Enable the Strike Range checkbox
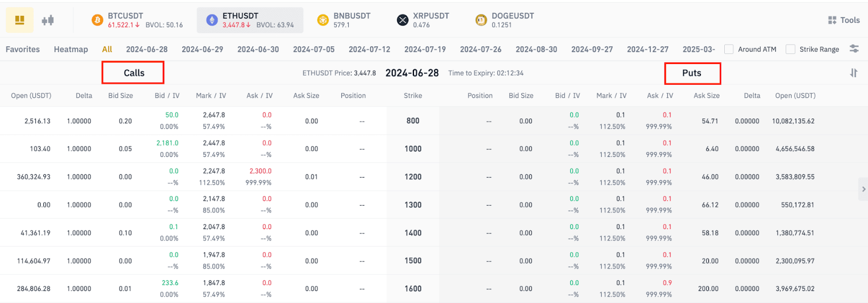 pyautogui.click(x=790, y=49)
